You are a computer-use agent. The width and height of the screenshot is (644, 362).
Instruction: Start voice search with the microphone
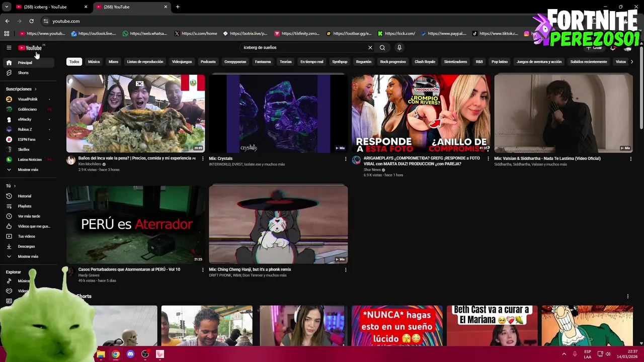pyautogui.click(x=399, y=48)
